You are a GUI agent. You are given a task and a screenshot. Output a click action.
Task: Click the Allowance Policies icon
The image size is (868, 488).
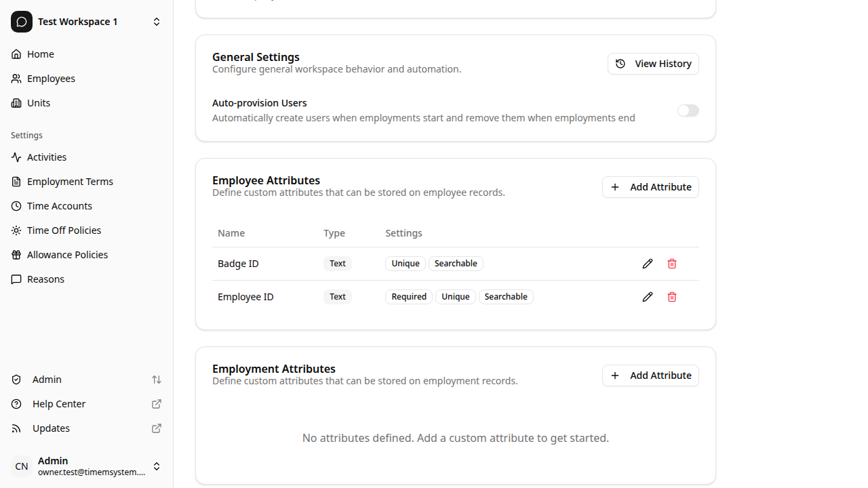click(x=16, y=255)
